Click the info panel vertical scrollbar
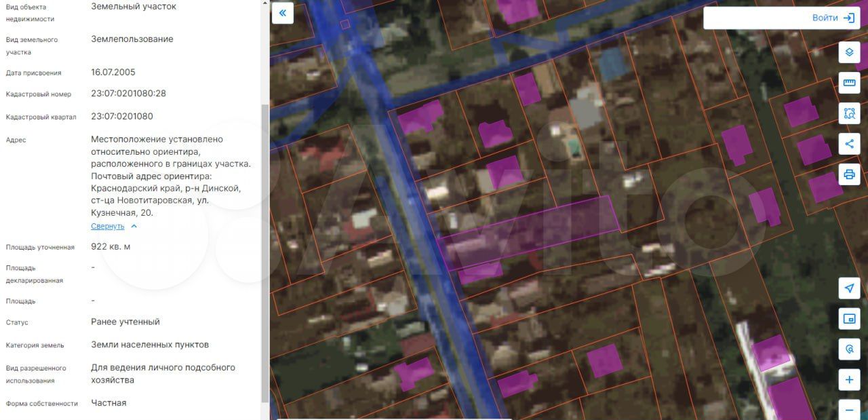 tap(264, 251)
